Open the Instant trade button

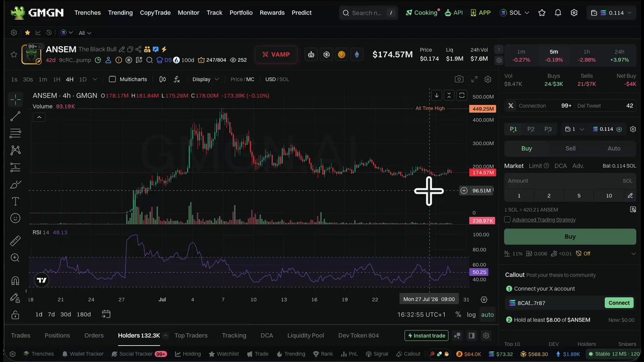click(426, 336)
